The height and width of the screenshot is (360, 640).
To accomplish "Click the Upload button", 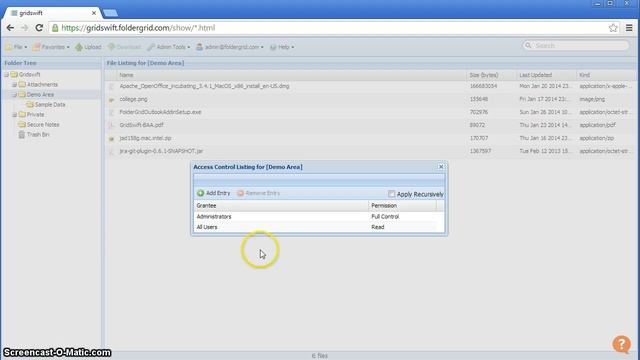I will tap(88, 47).
